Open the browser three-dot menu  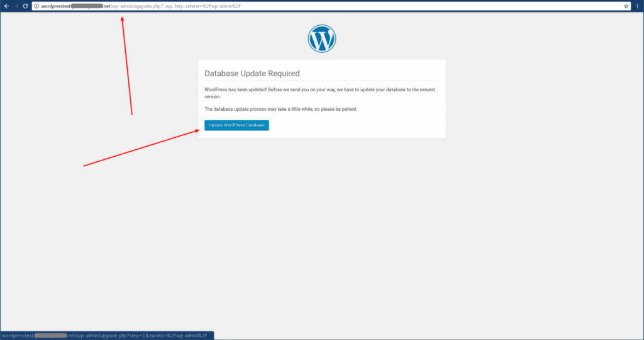(x=638, y=6)
